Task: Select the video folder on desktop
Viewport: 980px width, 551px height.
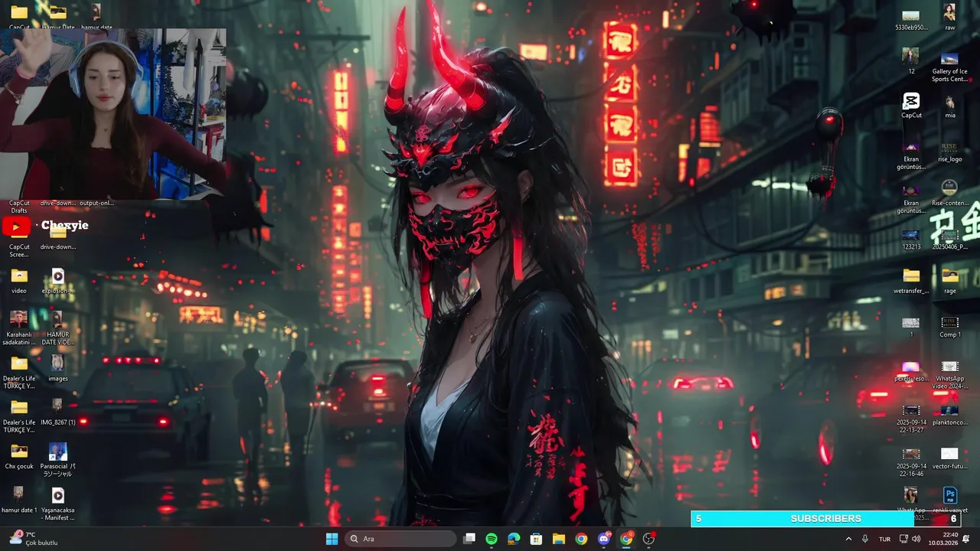Action: coord(19,281)
